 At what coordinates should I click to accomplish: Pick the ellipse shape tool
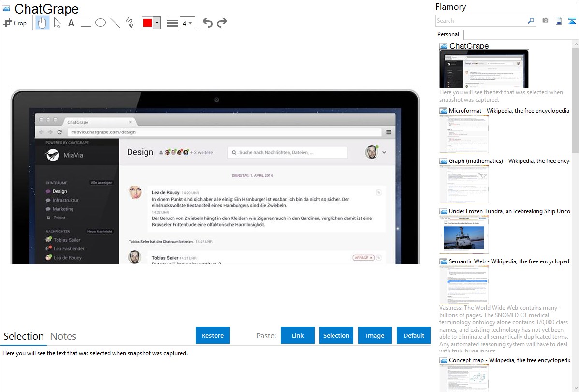pos(101,23)
